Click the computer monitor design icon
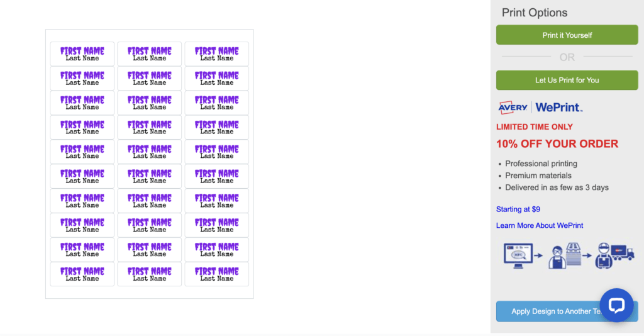 (x=518, y=255)
